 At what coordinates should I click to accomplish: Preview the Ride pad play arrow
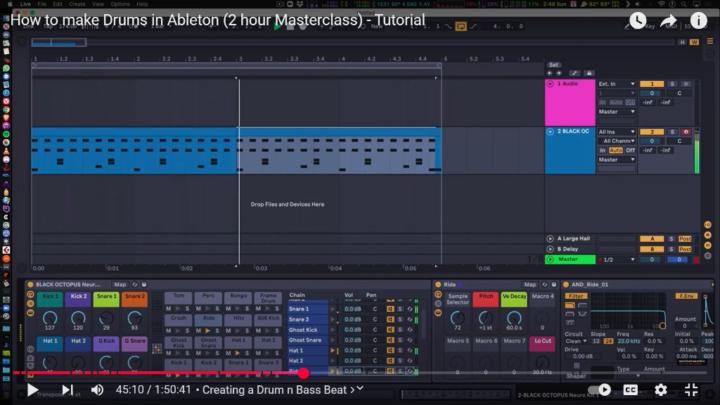pos(207,331)
